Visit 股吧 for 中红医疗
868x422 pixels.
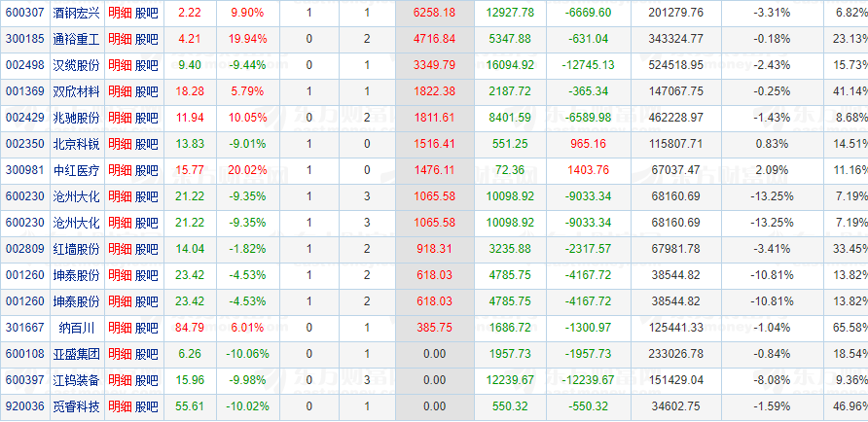(x=147, y=170)
